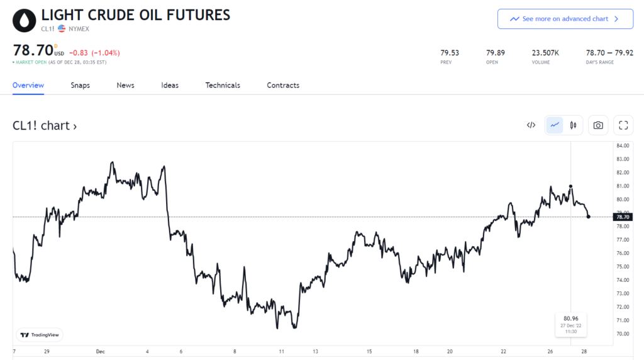Image resolution: width=644 pixels, height=360 pixels.
Task: Take a chart snapshot with camera icon
Action: [598, 125]
